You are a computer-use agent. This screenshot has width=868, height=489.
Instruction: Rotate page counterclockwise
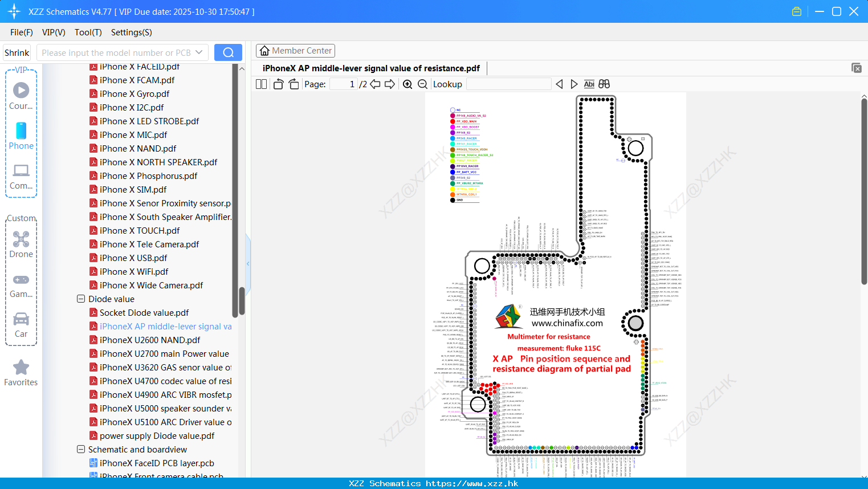(x=278, y=84)
